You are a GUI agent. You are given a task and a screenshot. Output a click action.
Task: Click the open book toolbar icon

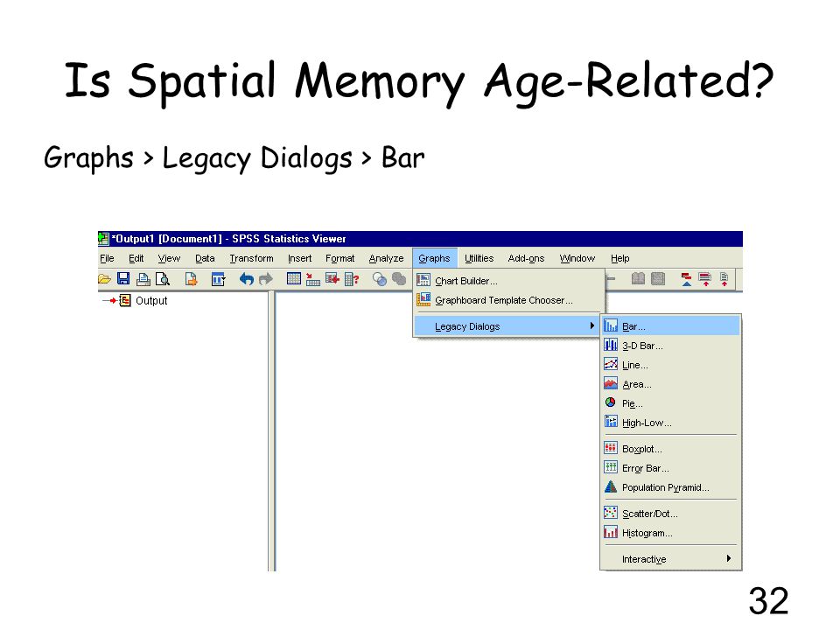coord(638,278)
